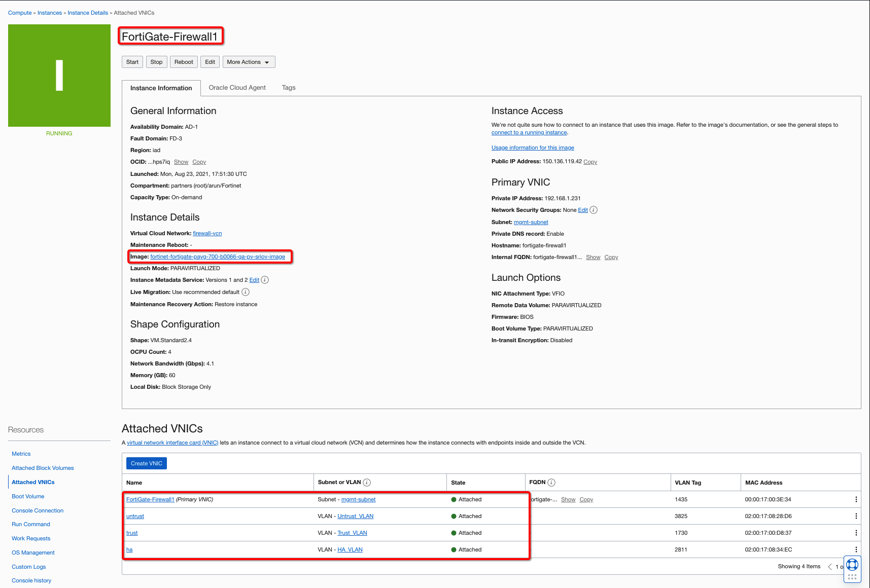Select Boot Volume in Resources sidebar
This screenshot has height=588, width=870.
(28, 496)
